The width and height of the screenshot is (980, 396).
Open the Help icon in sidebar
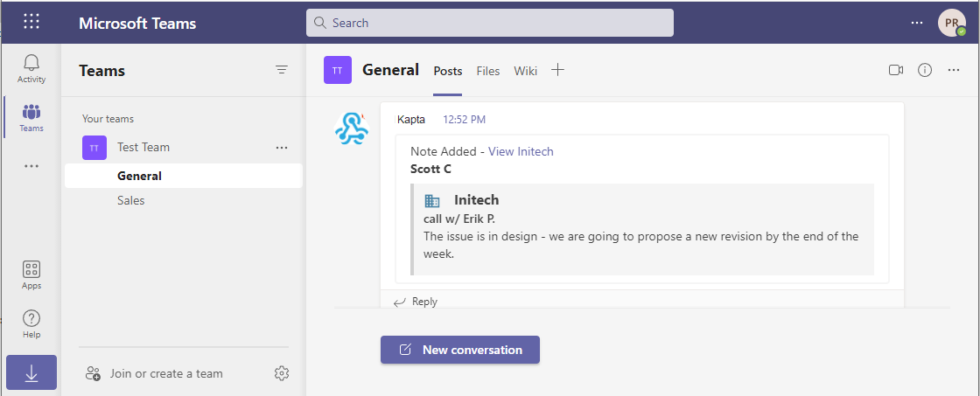point(31,323)
